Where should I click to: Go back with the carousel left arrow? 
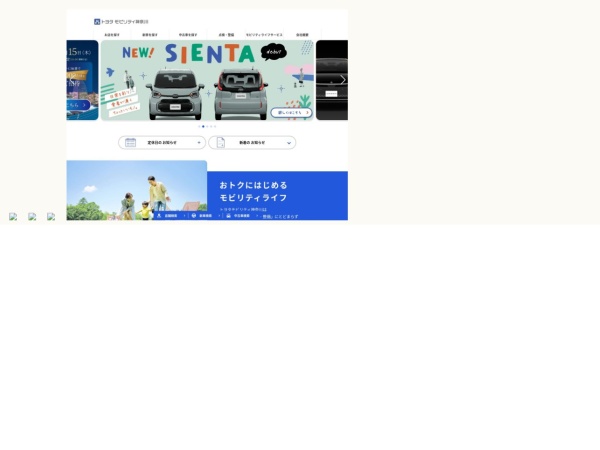[72, 80]
